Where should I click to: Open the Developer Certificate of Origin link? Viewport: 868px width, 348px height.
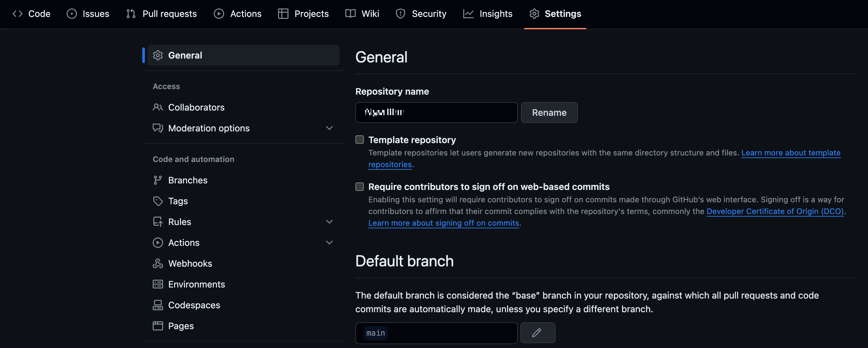tap(775, 211)
